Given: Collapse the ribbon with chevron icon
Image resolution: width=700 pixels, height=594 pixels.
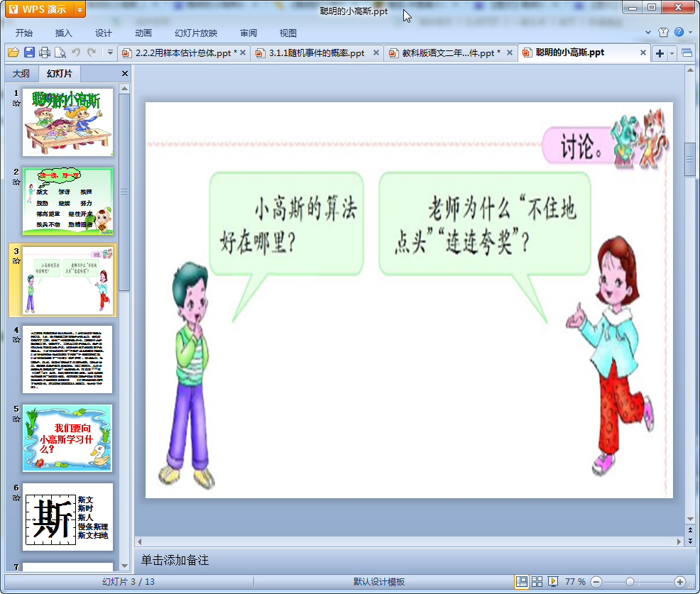Looking at the screenshot, I should click(648, 32).
